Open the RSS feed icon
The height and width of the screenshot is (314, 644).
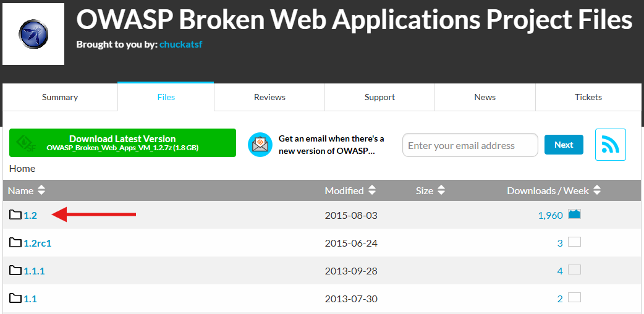(x=611, y=145)
